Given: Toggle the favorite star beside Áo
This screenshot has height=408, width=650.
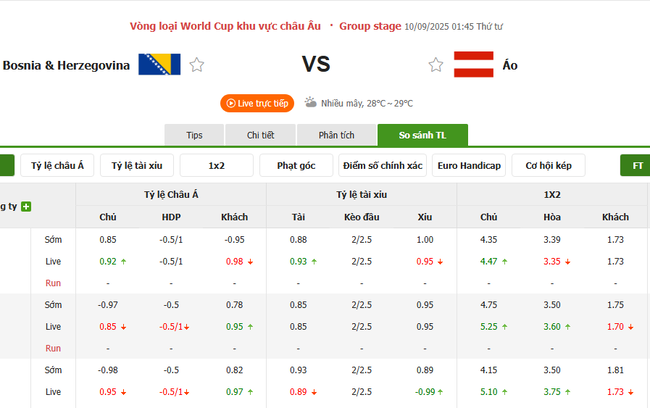Looking at the screenshot, I should point(436,65).
